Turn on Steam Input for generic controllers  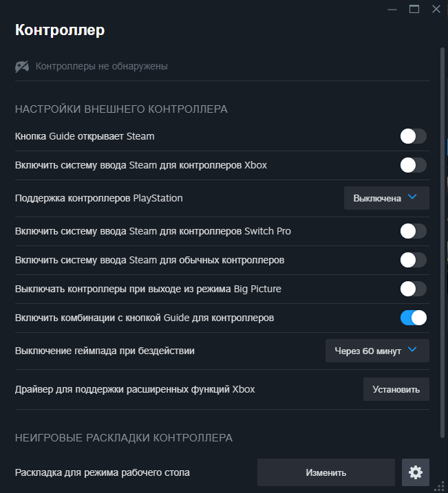pyautogui.click(x=413, y=260)
